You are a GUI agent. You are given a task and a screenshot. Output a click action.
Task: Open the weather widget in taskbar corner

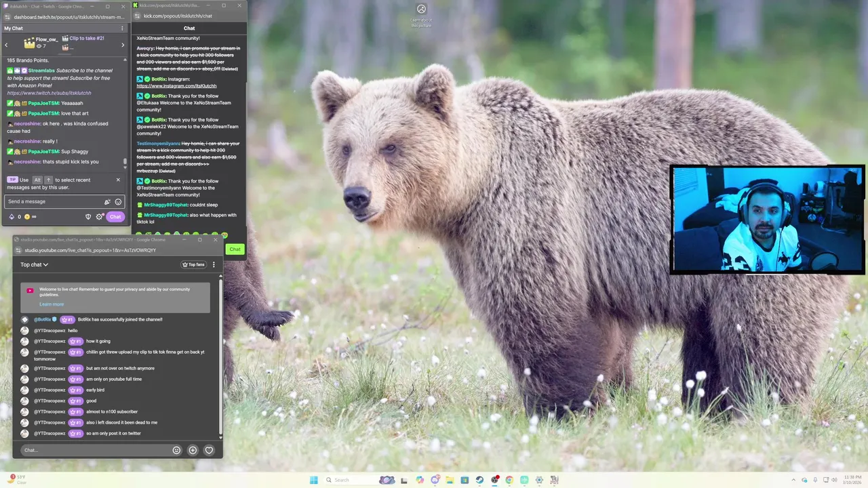tap(18, 480)
